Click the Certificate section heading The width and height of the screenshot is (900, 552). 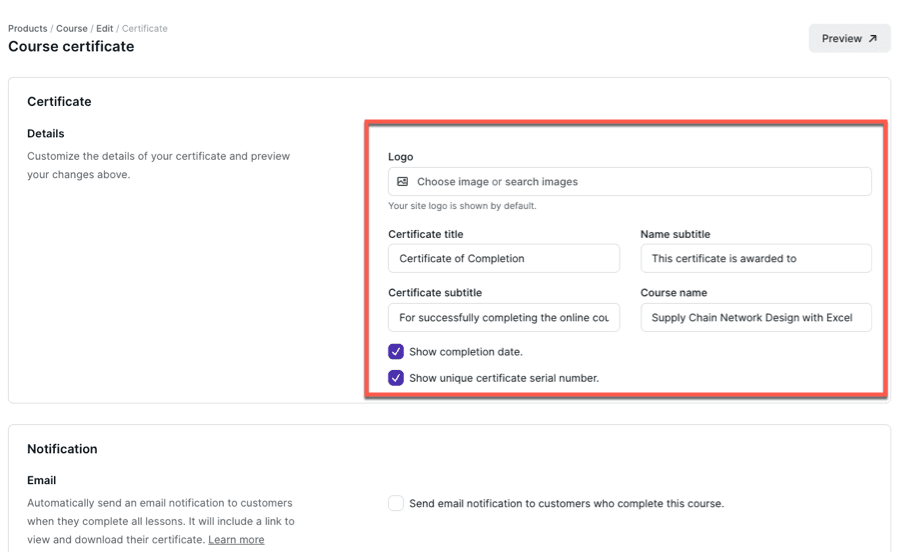[x=59, y=101]
